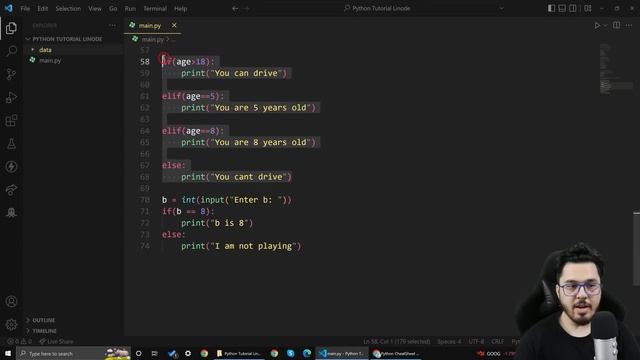This screenshot has width=640, height=360.
Task: Go forward with navigation arrow
Action: [x=246, y=8]
